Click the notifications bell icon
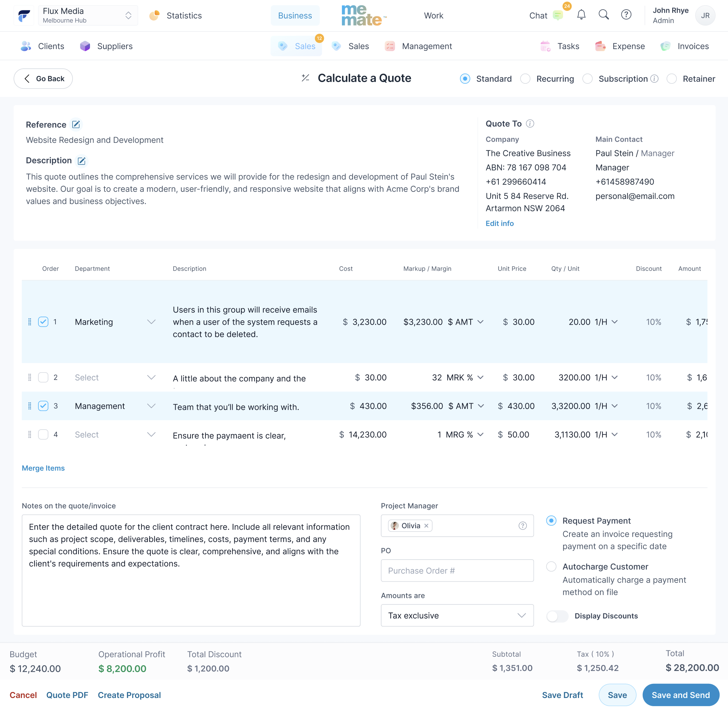 tap(581, 15)
